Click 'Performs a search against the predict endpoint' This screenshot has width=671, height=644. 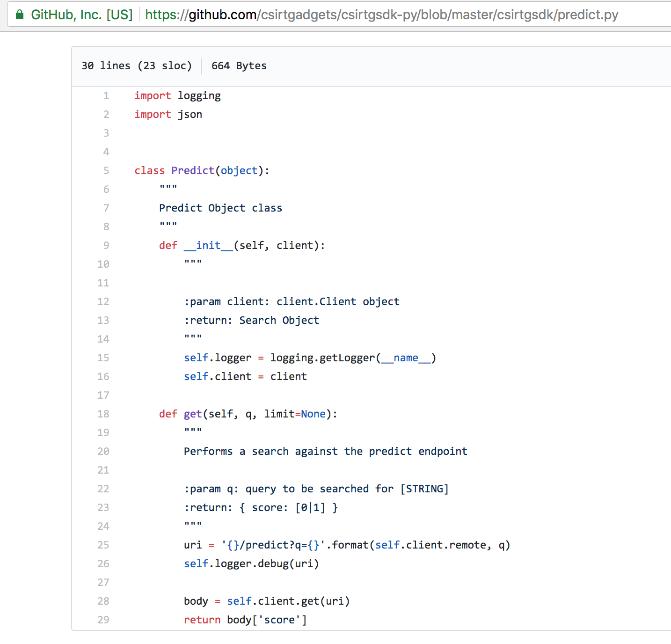tap(326, 452)
